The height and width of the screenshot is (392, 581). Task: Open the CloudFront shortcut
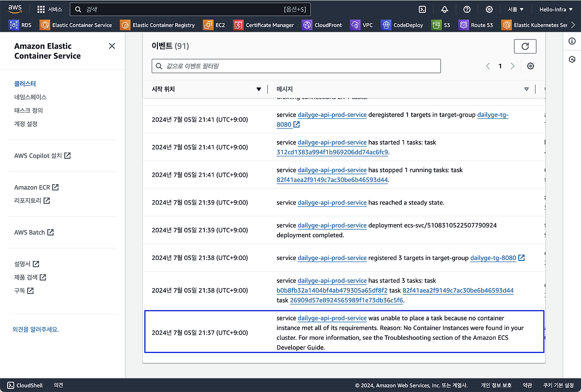click(x=322, y=25)
